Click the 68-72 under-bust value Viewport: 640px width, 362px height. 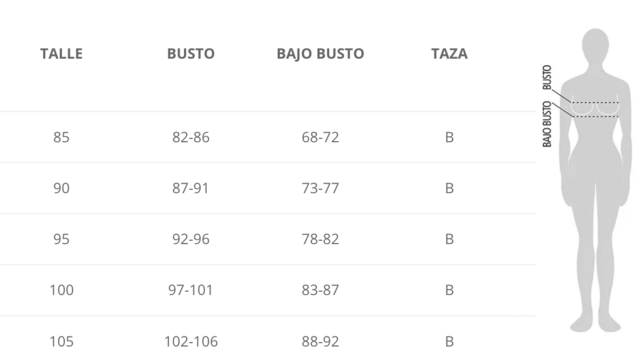tap(320, 137)
